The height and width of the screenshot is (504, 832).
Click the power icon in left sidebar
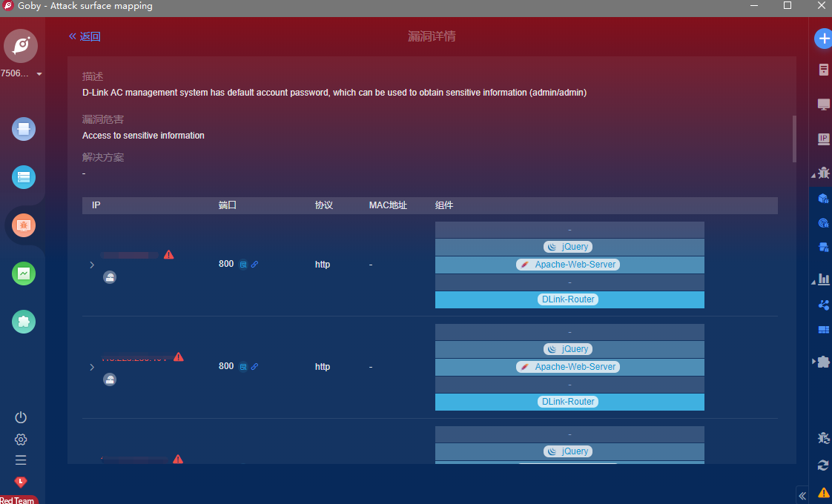click(21, 417)
